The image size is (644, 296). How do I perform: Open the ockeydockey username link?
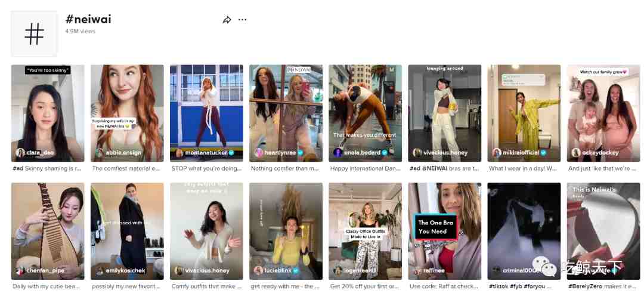click(x=601, y=153)
